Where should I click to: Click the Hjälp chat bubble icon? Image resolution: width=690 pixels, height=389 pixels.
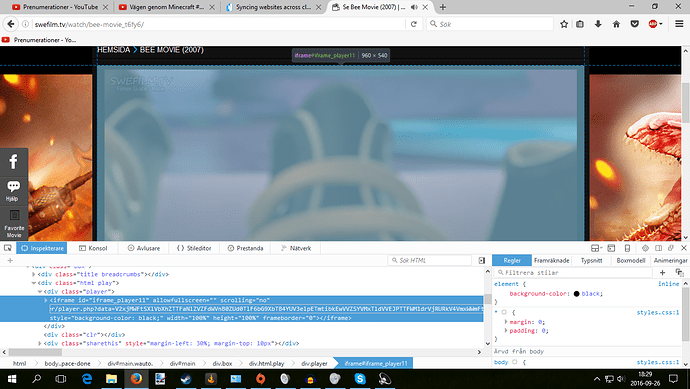point(13,186)
